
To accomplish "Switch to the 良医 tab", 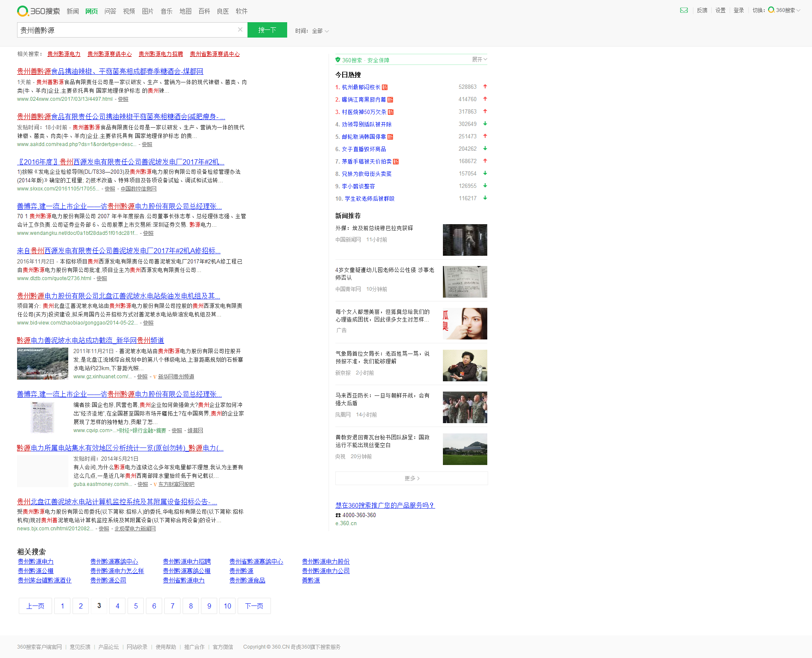I will click(x=223, y=11).
